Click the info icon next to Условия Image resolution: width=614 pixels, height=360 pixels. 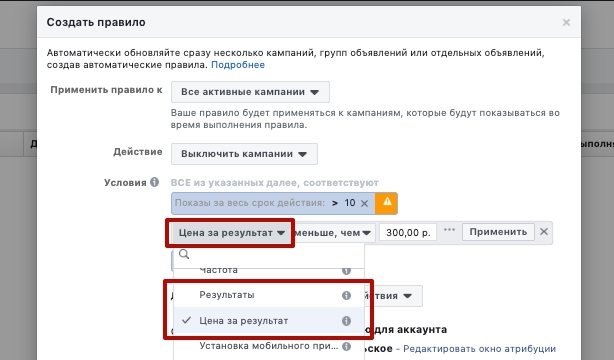(155, 182)
